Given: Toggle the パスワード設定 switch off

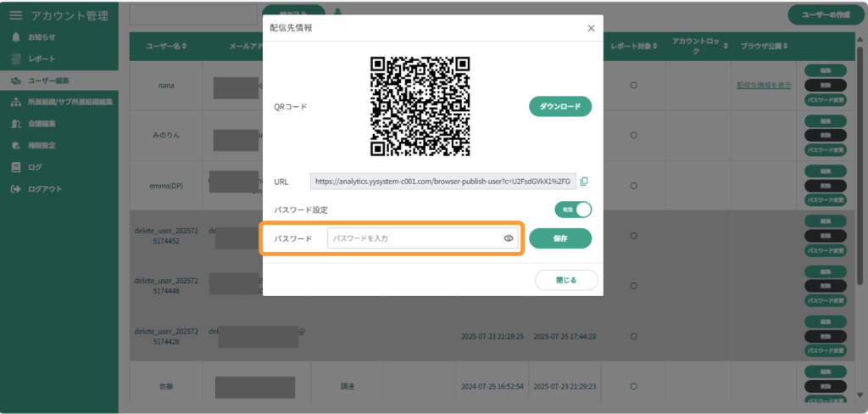Looking at the screenshot, I should [x=573, y=210].
